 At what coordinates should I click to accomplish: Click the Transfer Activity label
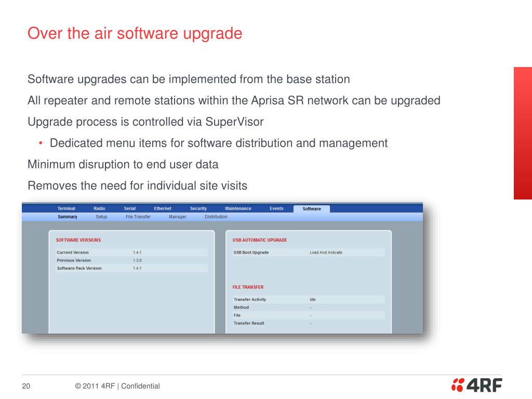[x=250, y=299]
